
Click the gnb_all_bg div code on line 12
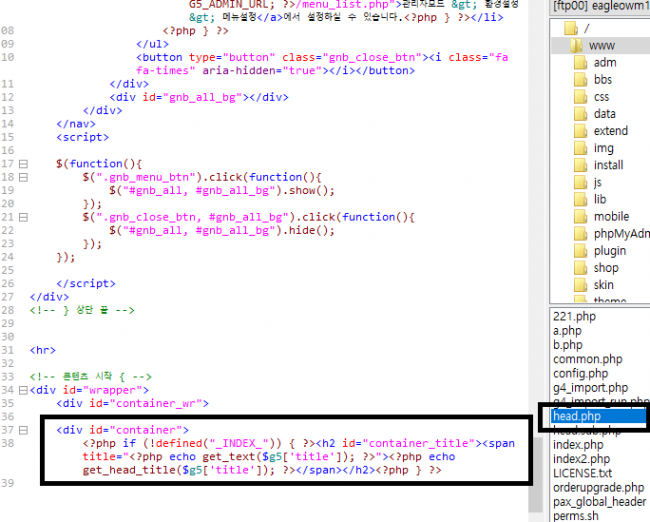tap(199, 97)
